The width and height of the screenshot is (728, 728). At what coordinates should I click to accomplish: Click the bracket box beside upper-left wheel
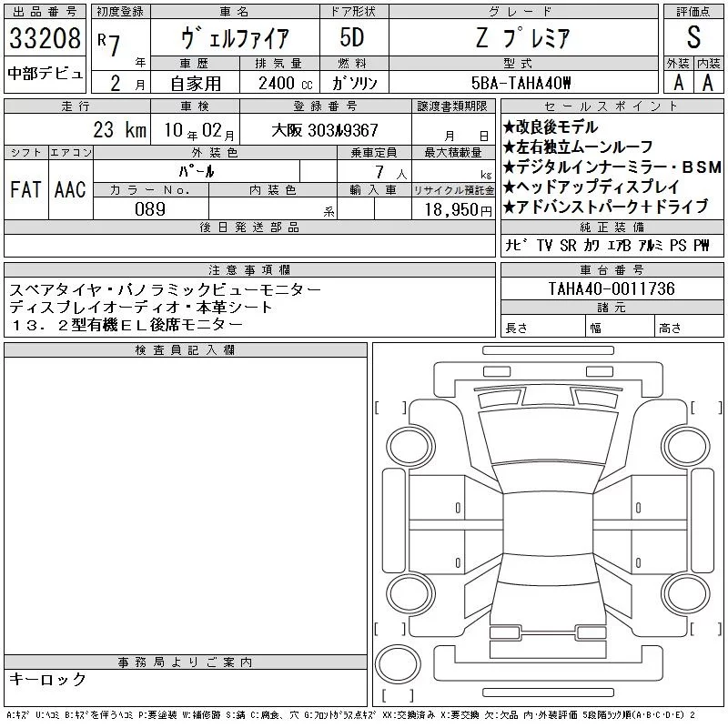[x=390, y=407]
